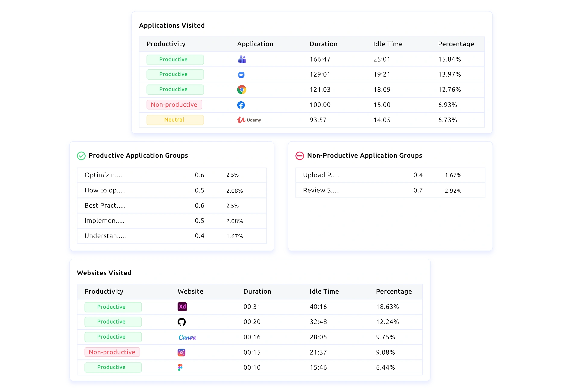Click the Adobe XD website icon
562x392 pixels.
pyautogui.click(x=182, y=307)
